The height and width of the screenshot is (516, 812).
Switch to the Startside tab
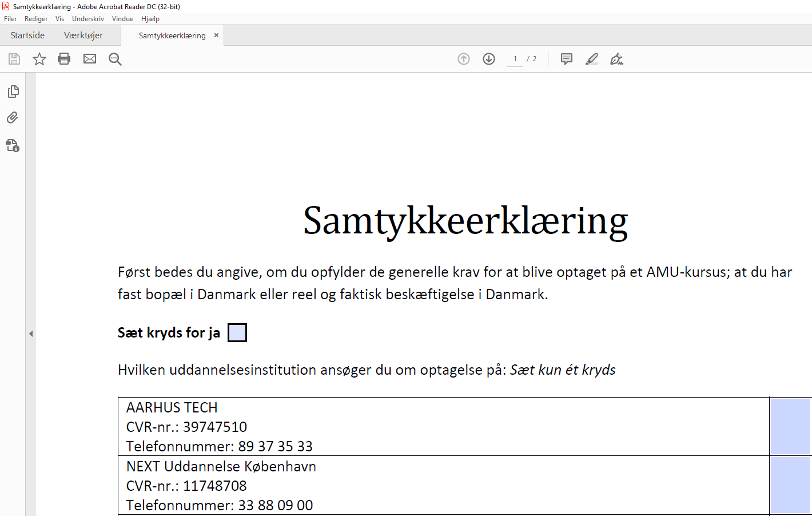coord(27,35)
